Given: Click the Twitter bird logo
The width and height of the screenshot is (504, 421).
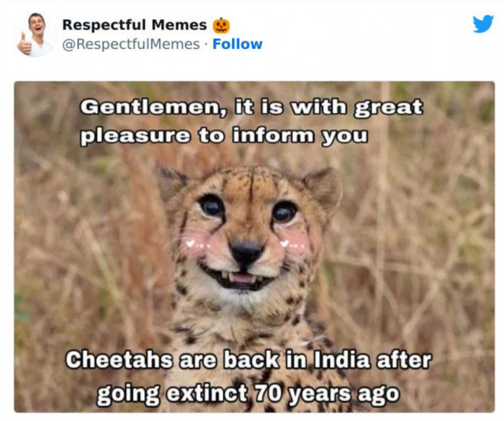Looking at the screenshot, I should coord(483,24).
